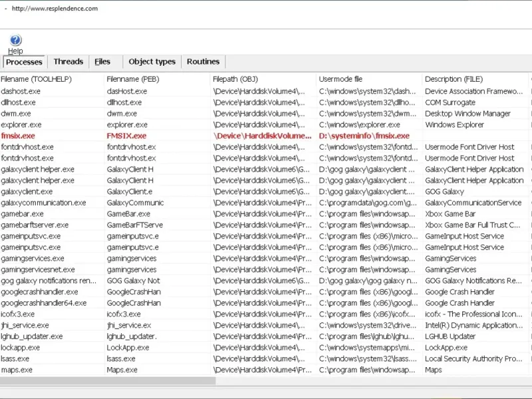
Task: Switch to the Threads tab
Action: (x=68, y=62)
